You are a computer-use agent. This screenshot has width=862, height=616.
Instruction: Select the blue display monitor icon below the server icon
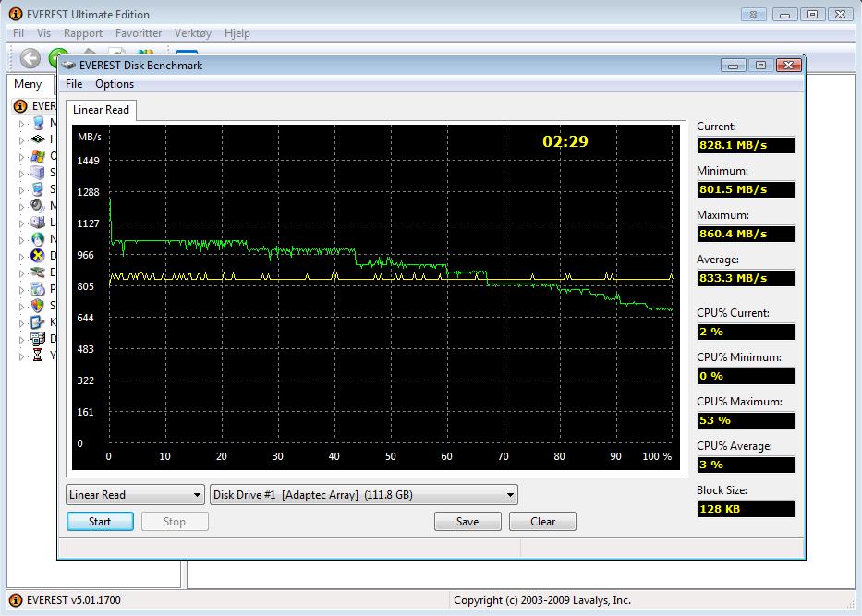pyautogui.click(x=37, y=189)
